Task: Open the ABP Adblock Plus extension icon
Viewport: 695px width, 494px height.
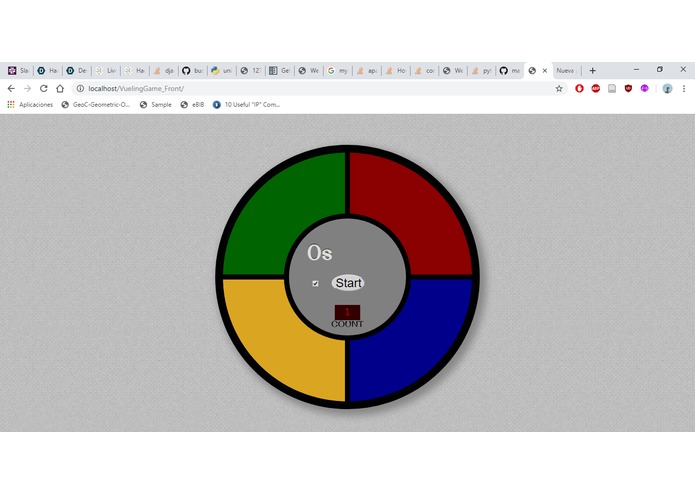Action: (596, 89)
